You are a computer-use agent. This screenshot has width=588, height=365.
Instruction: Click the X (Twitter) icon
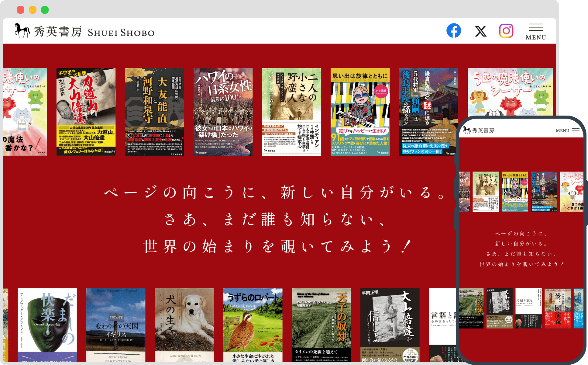[480, 31]
